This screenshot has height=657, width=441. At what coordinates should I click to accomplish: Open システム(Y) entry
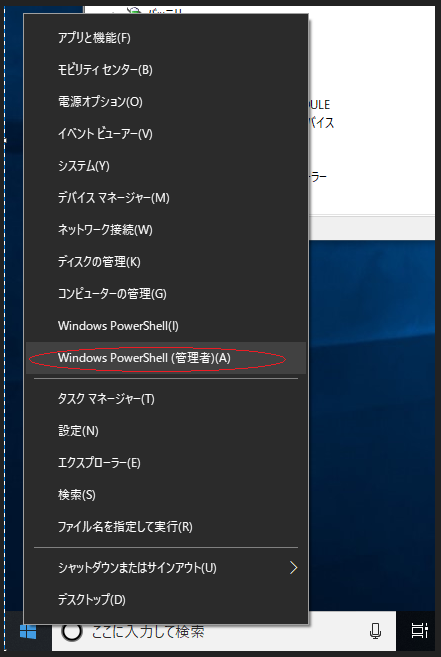pyautogui.click(x=166, y=166)
